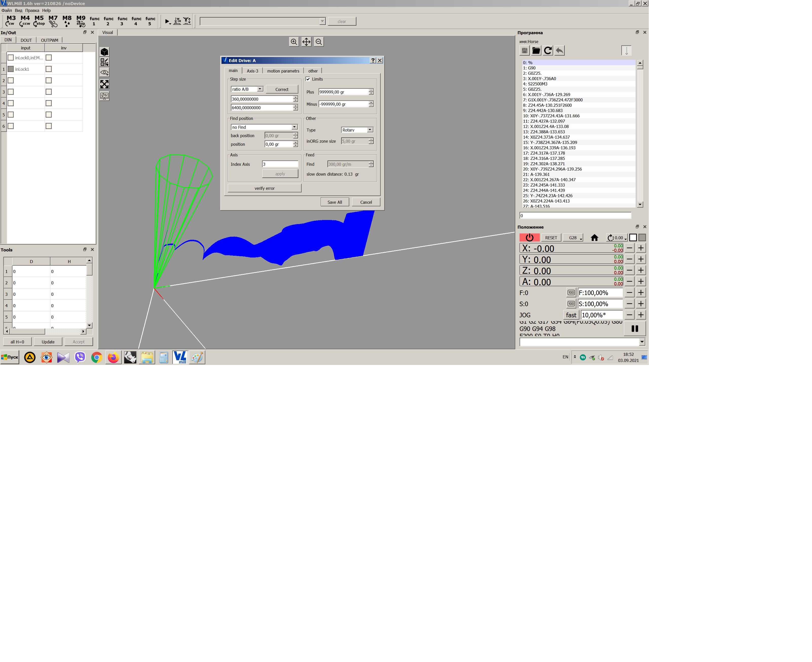Image resolution: width=812 pixels, height=662 pixels.
Task: Check inv box for inLock0 row
Action: click(48, 58)
